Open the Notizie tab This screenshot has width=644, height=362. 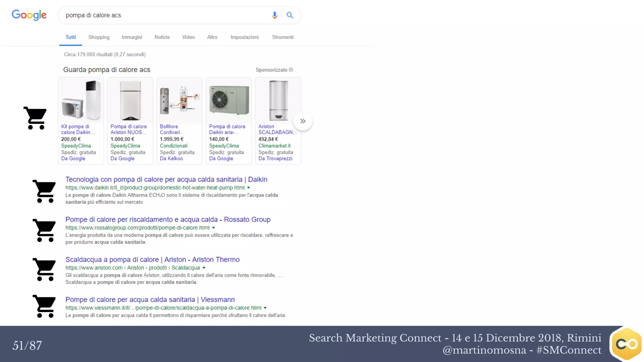tap(162, 37)
